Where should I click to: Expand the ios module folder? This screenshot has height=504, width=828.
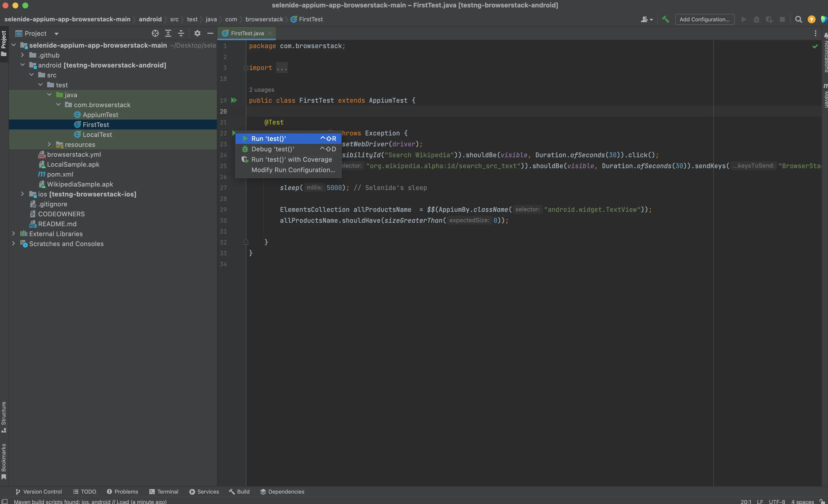23,194
